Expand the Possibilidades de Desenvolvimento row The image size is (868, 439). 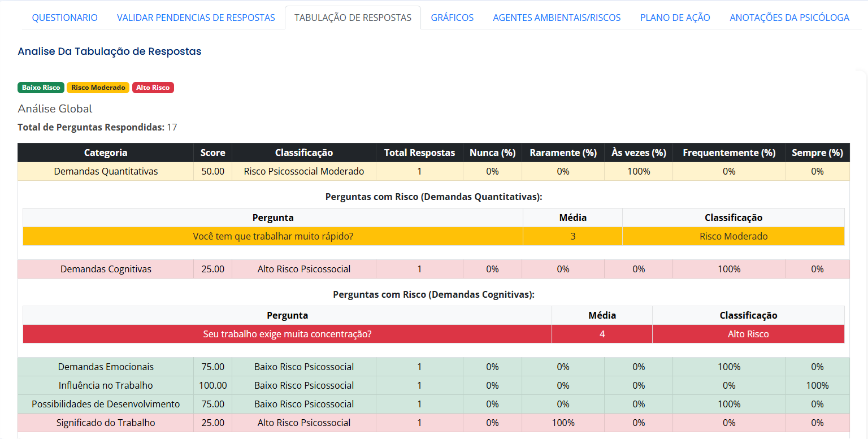pyautogui.click(x=106, y=404)
